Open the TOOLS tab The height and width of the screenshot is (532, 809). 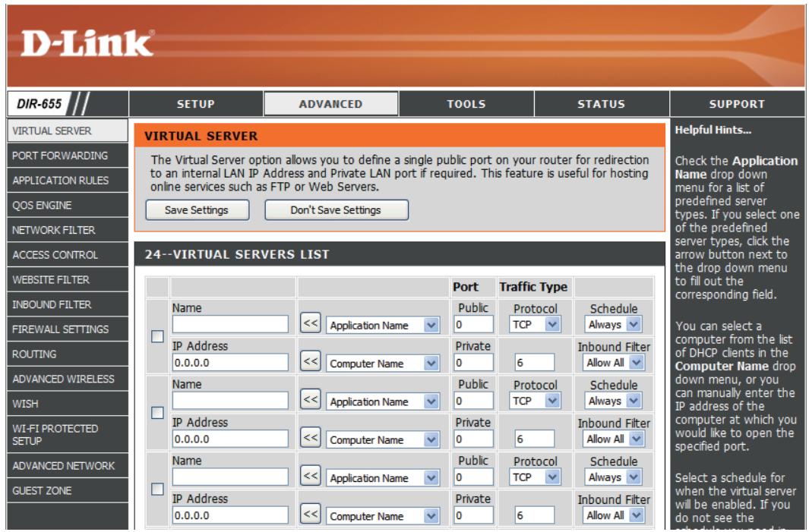[x=466, y=104]
